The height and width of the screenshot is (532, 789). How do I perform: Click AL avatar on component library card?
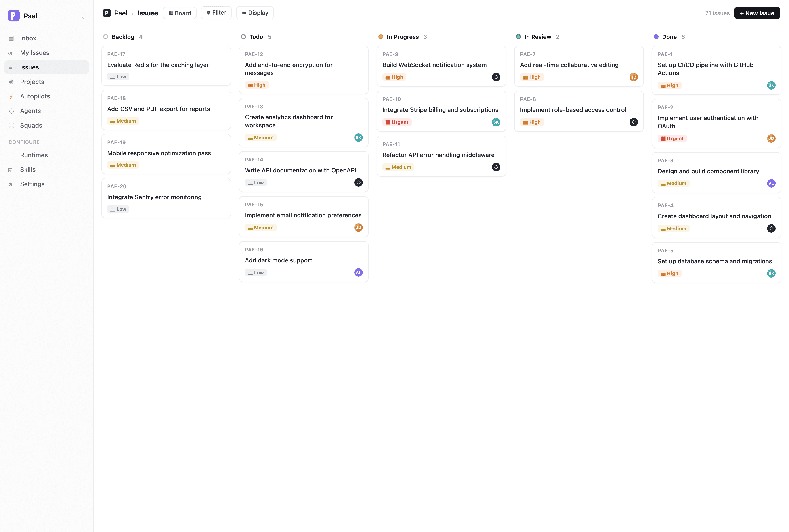coord(771,184)
